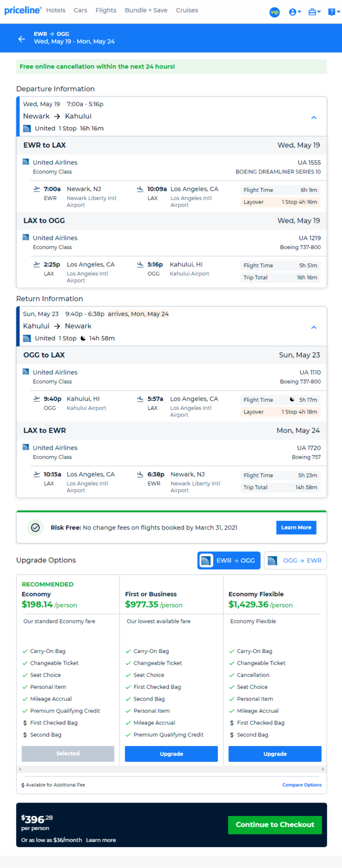Click Cancellation feature under Economy Flexible

[253, 675]
